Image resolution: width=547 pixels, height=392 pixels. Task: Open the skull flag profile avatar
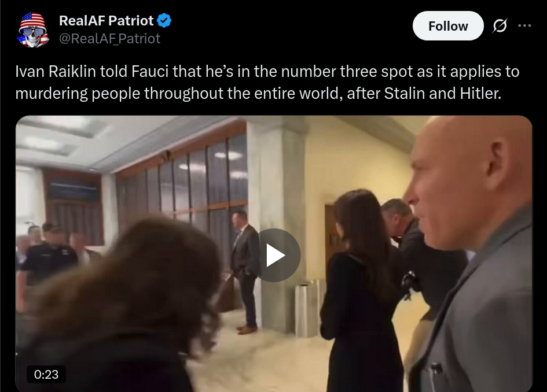tap(33, 29)
